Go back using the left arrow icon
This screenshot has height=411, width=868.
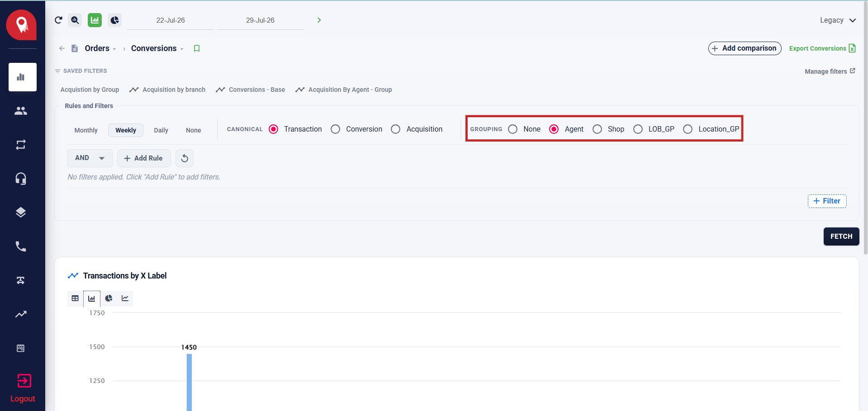(x=62, y=48)
